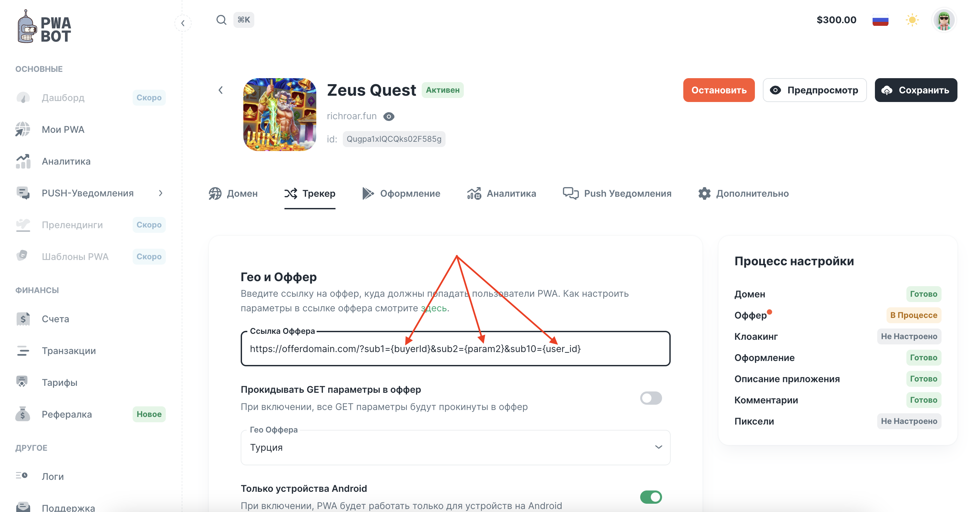Open the user avatar profile menu

(x=944, y=20)
